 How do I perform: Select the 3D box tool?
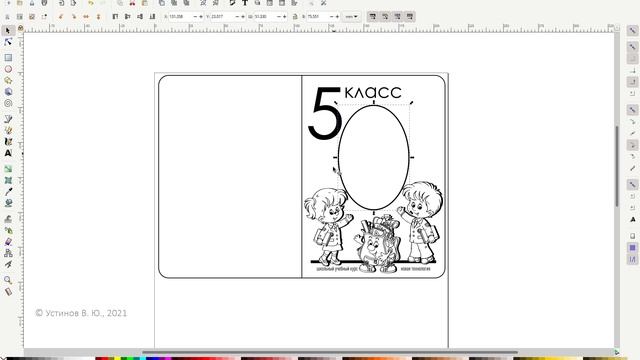(x=8, y=92)
